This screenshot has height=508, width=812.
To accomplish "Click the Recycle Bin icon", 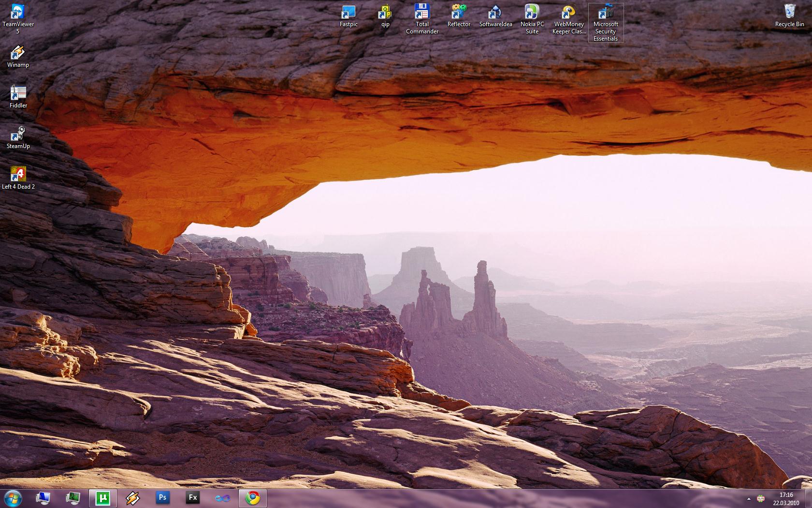I will coord(789,12).
